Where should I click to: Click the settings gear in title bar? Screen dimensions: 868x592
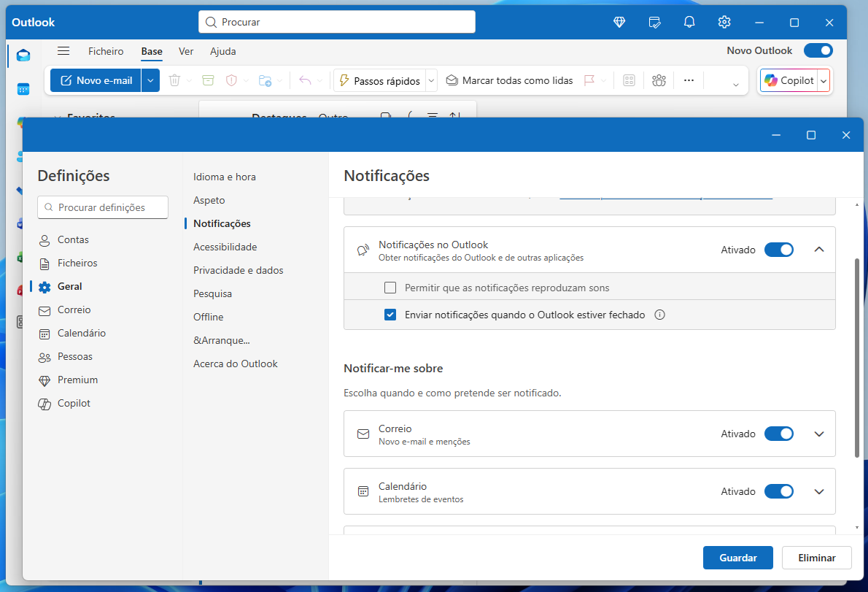point(724,23)
